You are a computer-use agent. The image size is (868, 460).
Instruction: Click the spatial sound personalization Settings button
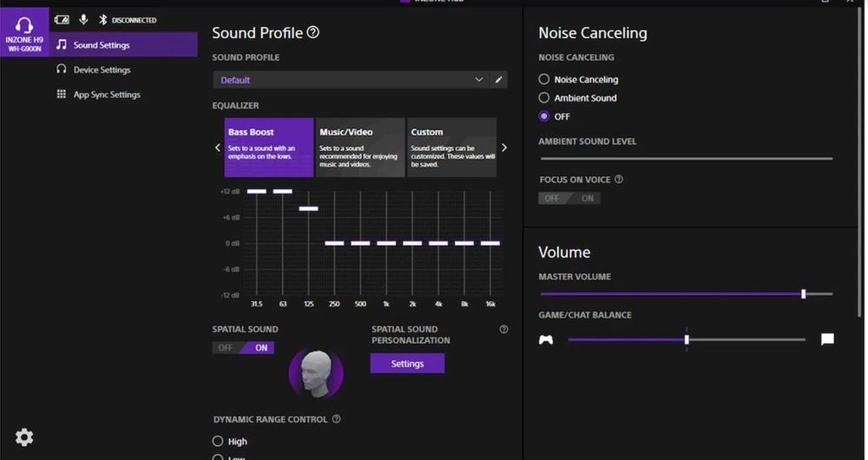407,364
